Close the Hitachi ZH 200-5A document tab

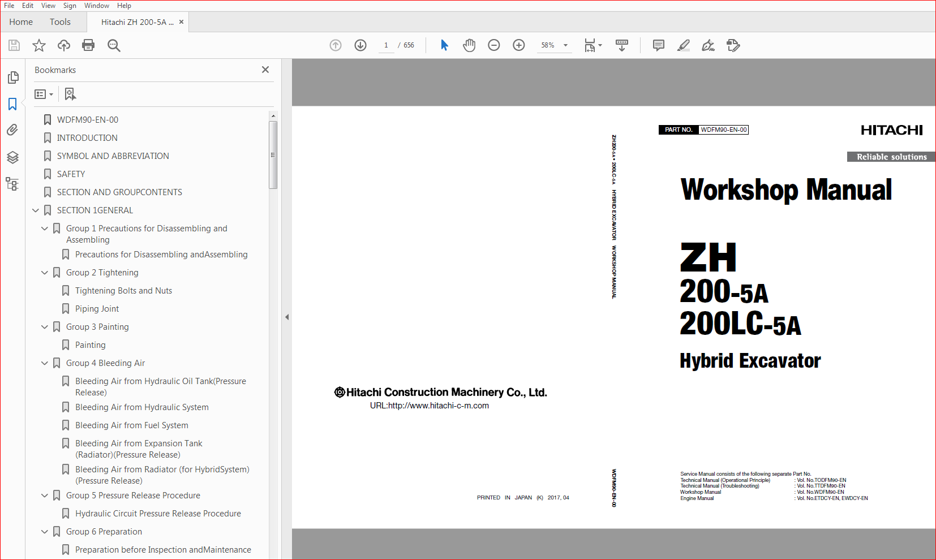(181, 22)
